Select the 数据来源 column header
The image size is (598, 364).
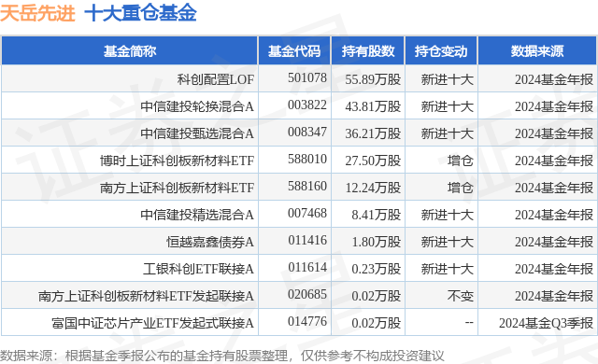537,51
